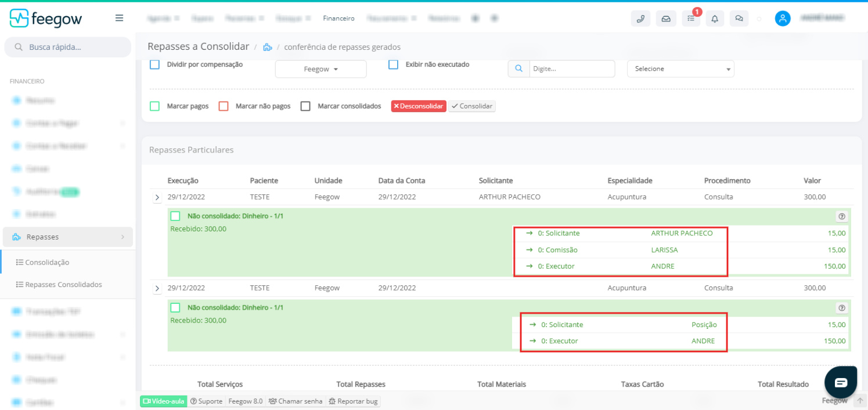Open Vídeo-aula from bottom bar
868x410 pixels.
pos(164,401)
